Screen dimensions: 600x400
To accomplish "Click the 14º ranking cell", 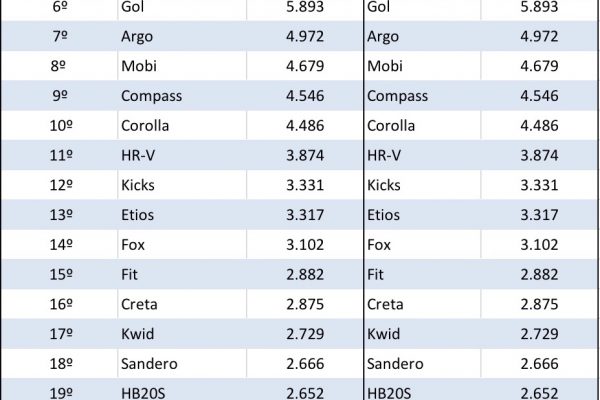I will pos(59,244).
